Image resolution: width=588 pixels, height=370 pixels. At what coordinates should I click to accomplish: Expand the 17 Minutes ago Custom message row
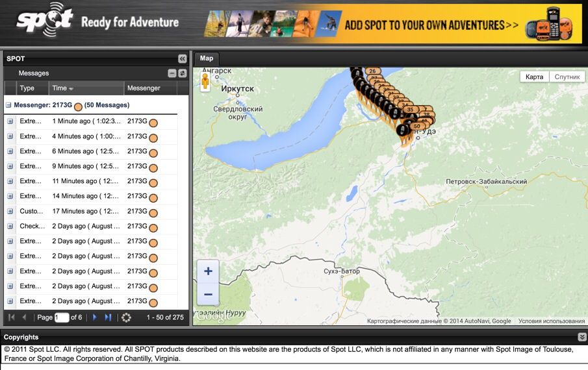tap(10, 211)
